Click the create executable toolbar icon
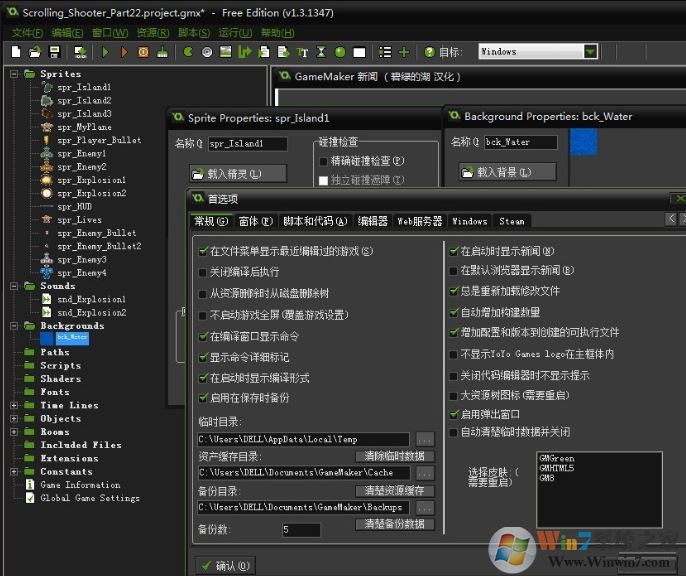This screenshot has width=686, height=576. tap(80, 52)
